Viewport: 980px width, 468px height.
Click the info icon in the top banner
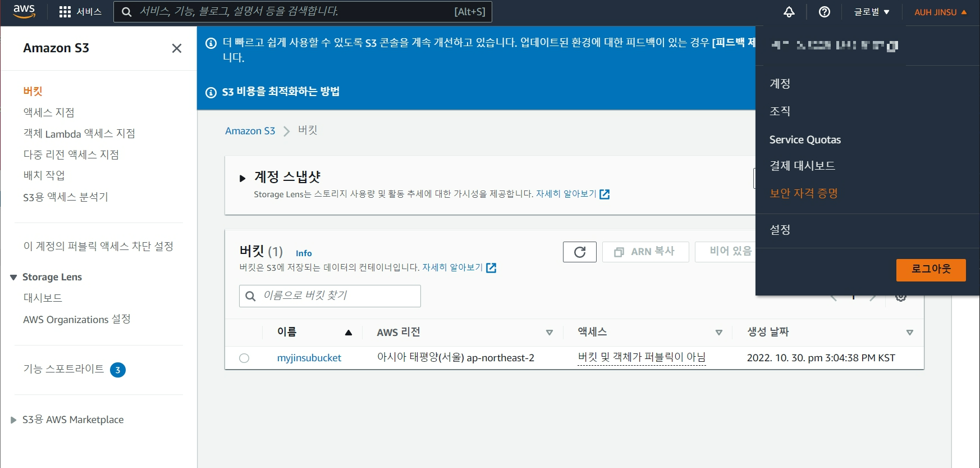[211, 43]
